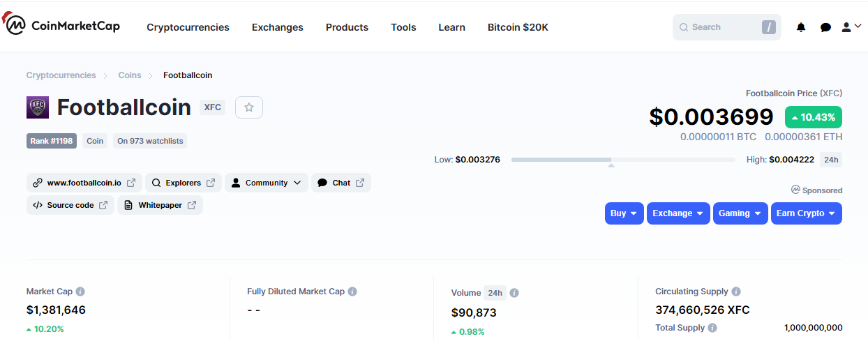The image size is (868, 348).
Task: Show Circulating Supply info icon
Action: [x=736, y=292]
